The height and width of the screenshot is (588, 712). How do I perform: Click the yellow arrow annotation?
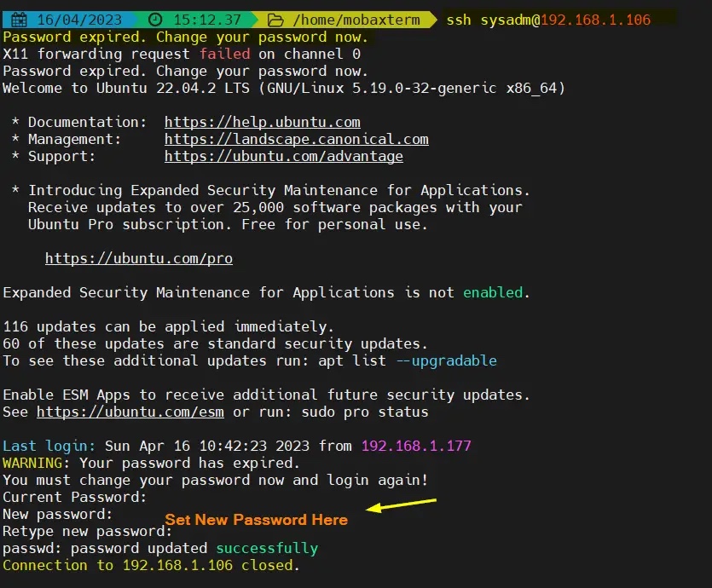point(401,506)
